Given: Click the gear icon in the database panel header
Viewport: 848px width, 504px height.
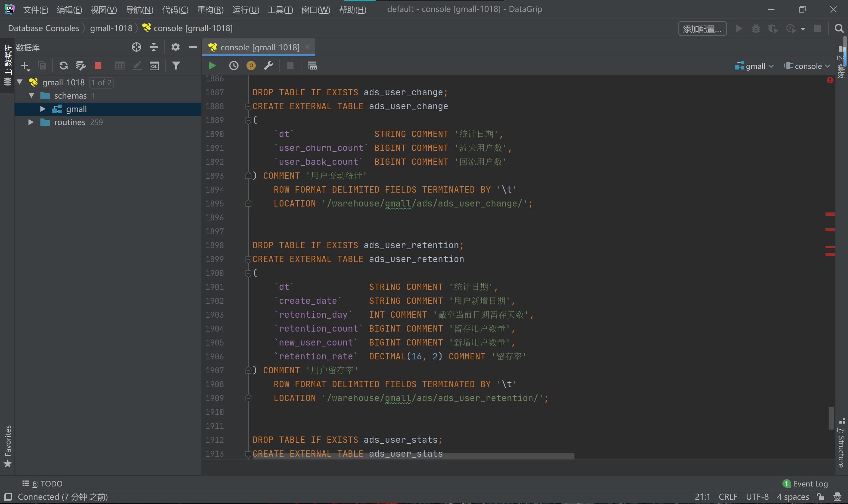Looking at the screenshot, I should pyautogui.click(x=175, y=47).
